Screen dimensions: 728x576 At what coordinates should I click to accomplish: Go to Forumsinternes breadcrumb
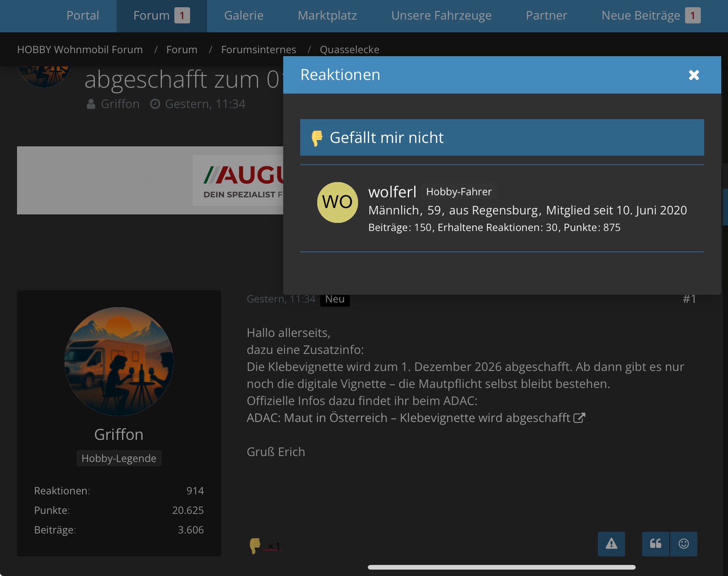click(x=258, y=50)
